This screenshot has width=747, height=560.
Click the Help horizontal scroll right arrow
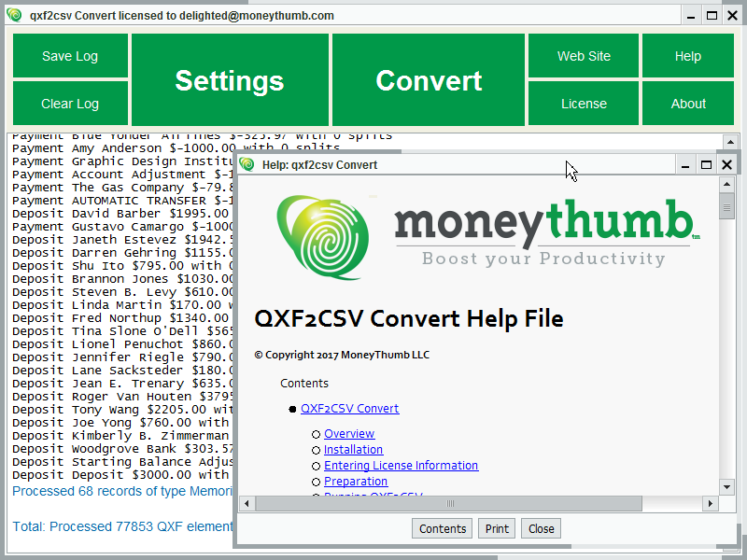tap(711, 503)
